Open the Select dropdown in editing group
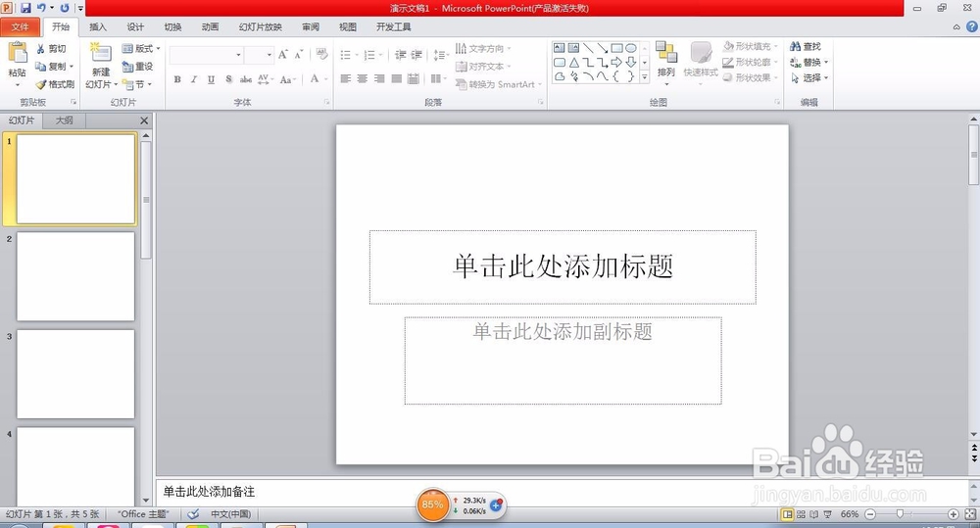This screenshot has width=980, height=528. click(x=809, y=78)
